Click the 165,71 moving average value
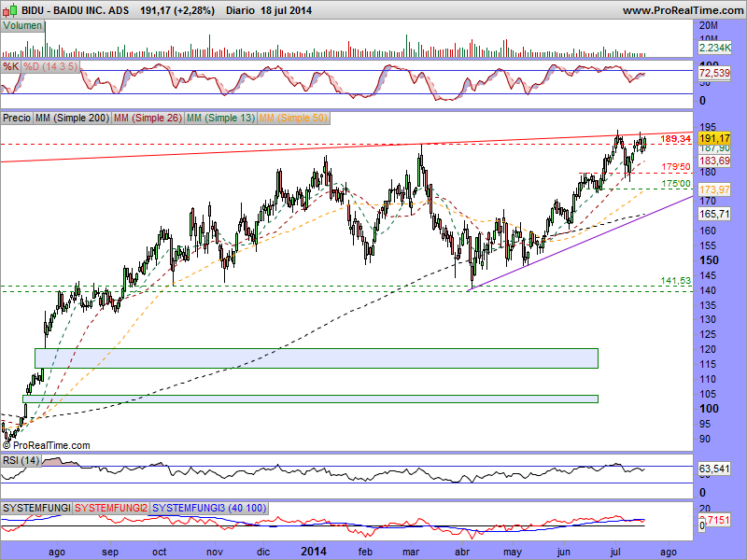The image size is (747, 560). (714, 214)
